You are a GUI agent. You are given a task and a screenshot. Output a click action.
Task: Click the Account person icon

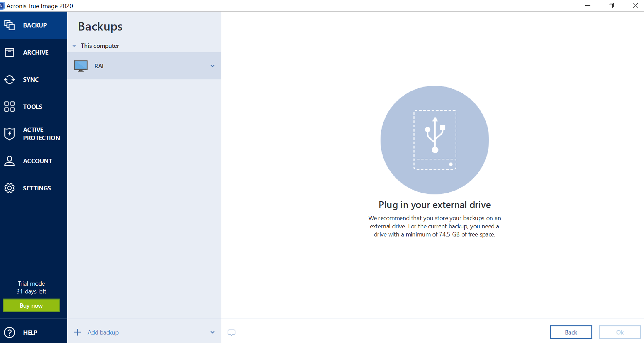[x=10, y=161]
